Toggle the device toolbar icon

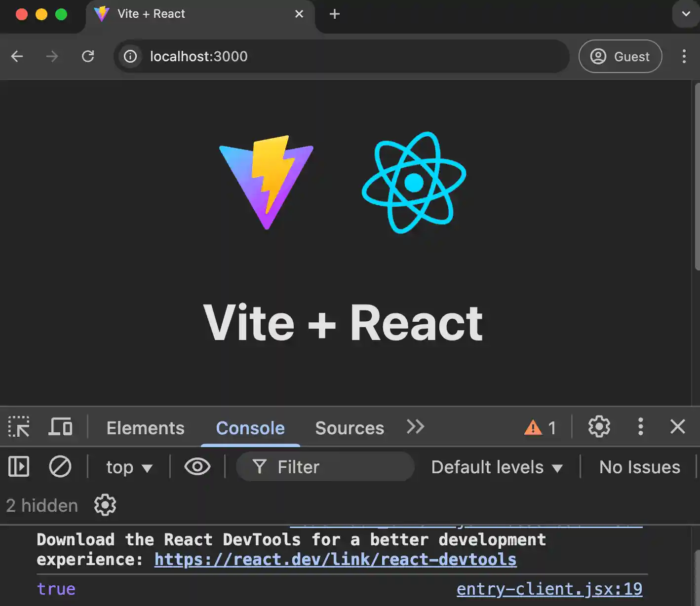(60, 427)
